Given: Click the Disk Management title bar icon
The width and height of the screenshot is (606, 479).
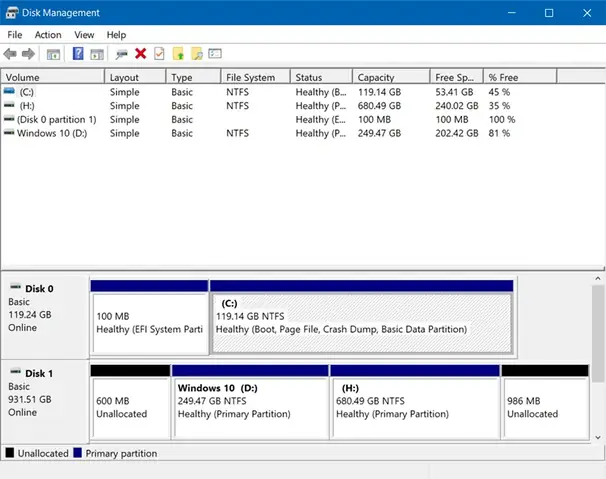Looking at the screenshot, I should point(12,13).
